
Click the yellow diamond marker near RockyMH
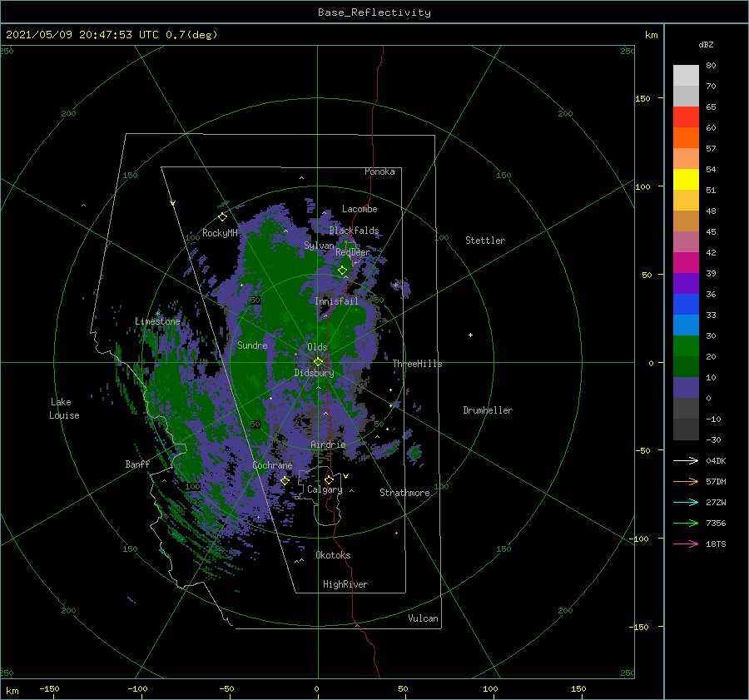(222, 217)
